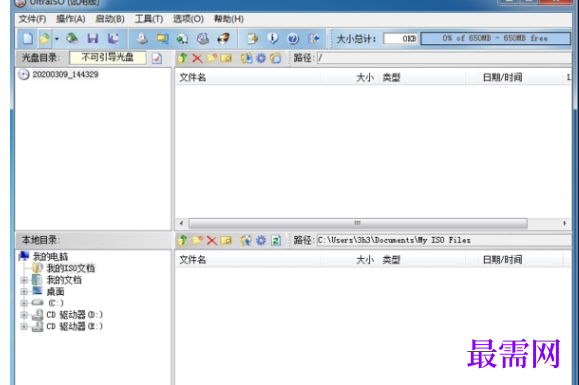Screen dimensions: 579x385
Task: Click the disc pane 路径 field showing /
Action: [x=444, y=58]
